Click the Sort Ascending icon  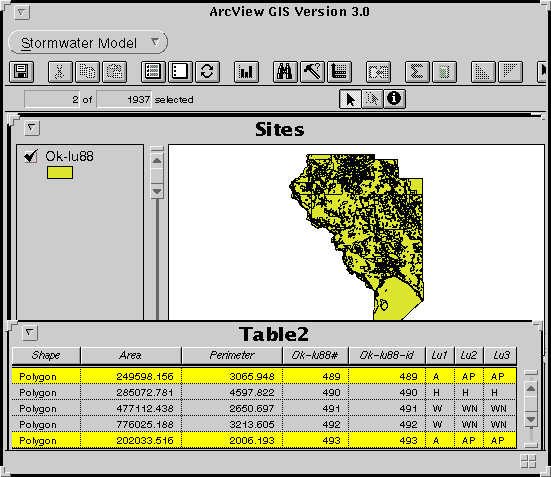(483, 72)
